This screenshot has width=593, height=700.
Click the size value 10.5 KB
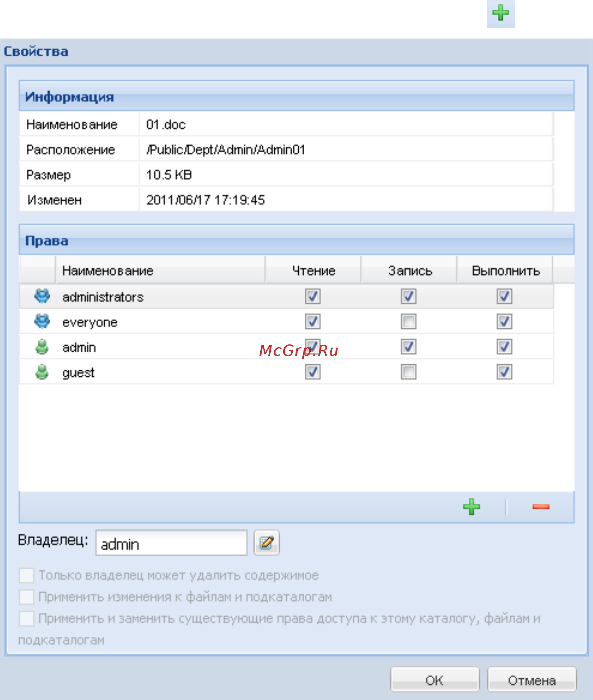(x=169, y=175)
